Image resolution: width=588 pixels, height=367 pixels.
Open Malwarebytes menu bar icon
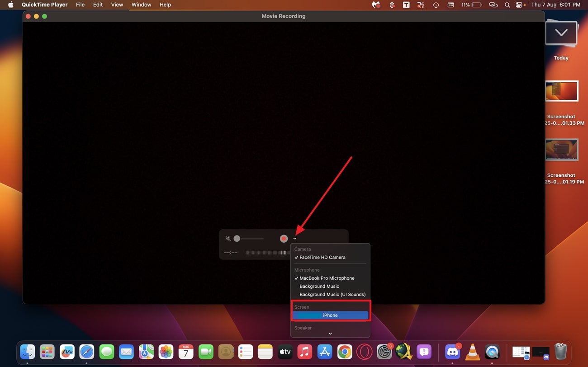pyautogui.click(x=376, y=5)
